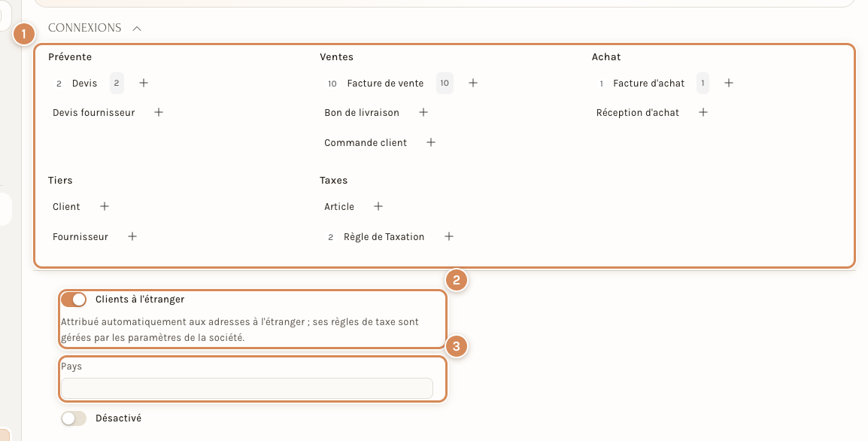This screenshot has height=441, width=868.
Task: Create a new Article via plus icon
Action: click(x=378, y=207)
